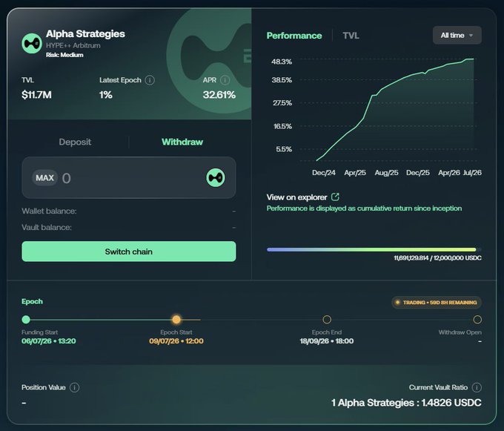
Task: Click the Alpha Strategies vault logo icon
Action: [x=31, y=44]
